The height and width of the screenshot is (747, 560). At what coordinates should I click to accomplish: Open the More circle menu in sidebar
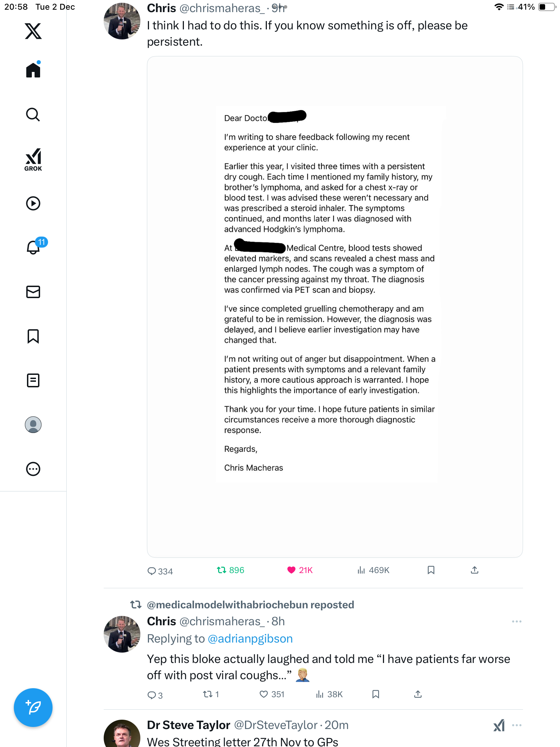(x=33, y=469)
